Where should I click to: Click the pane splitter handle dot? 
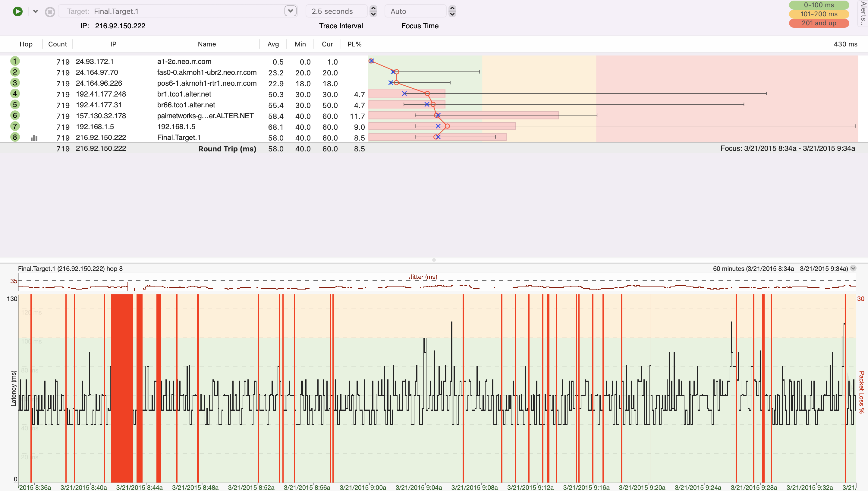coord(434,260)
